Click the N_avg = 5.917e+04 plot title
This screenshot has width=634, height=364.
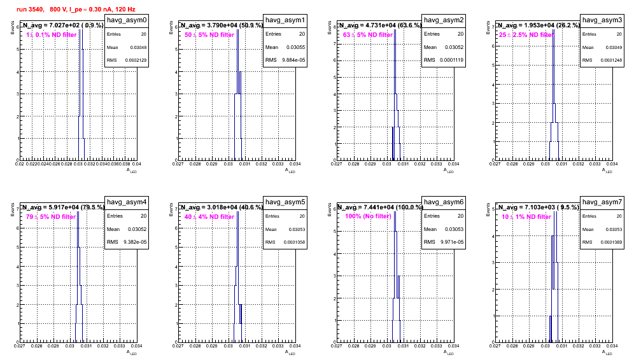(x=63, y=207)
